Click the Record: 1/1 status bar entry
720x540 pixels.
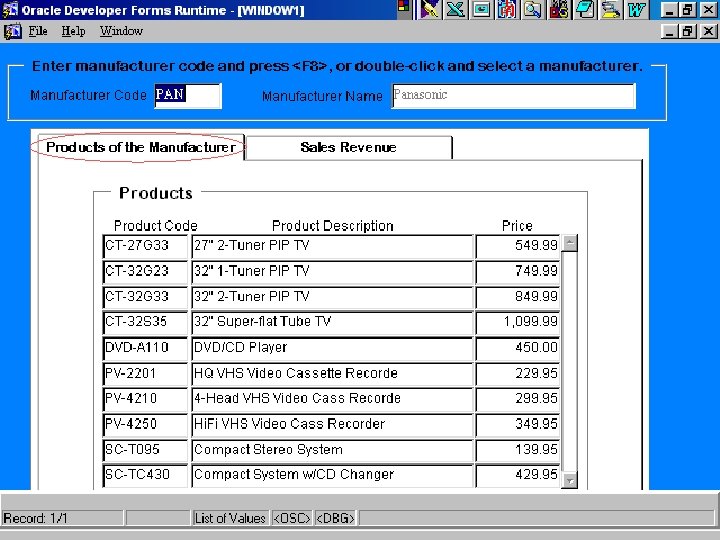coord(62,518)
